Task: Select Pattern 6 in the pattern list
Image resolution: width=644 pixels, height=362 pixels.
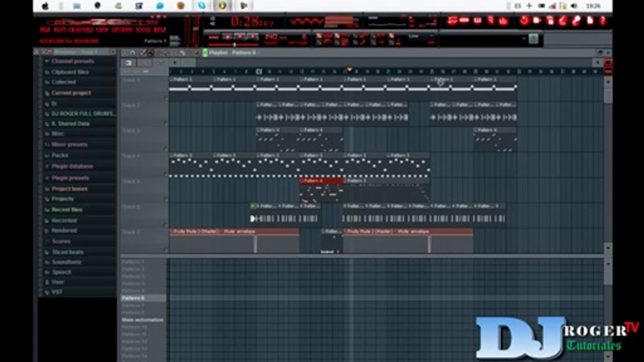Action: 143,298
